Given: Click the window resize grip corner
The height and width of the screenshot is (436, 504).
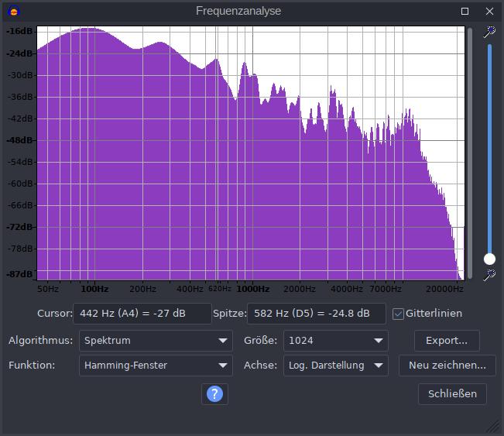Looking at the screenshot, I should point(493,427).
